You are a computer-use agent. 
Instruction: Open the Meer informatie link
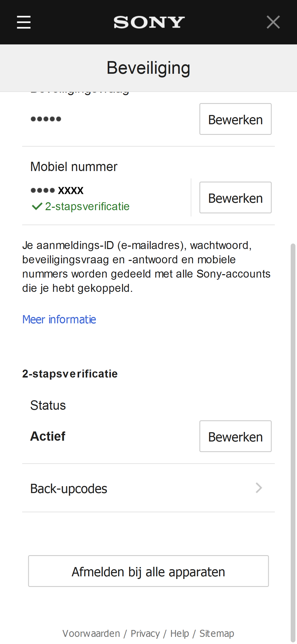pos(59,320)
